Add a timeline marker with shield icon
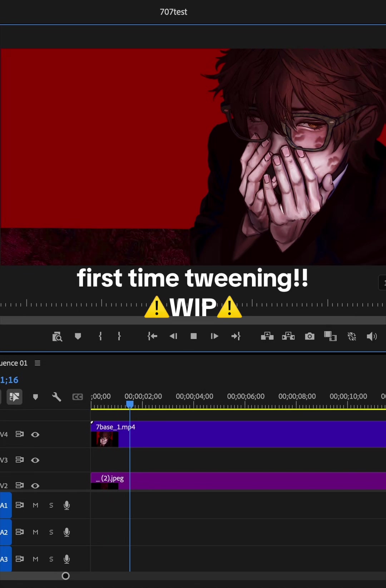 (x=35, y=397)
